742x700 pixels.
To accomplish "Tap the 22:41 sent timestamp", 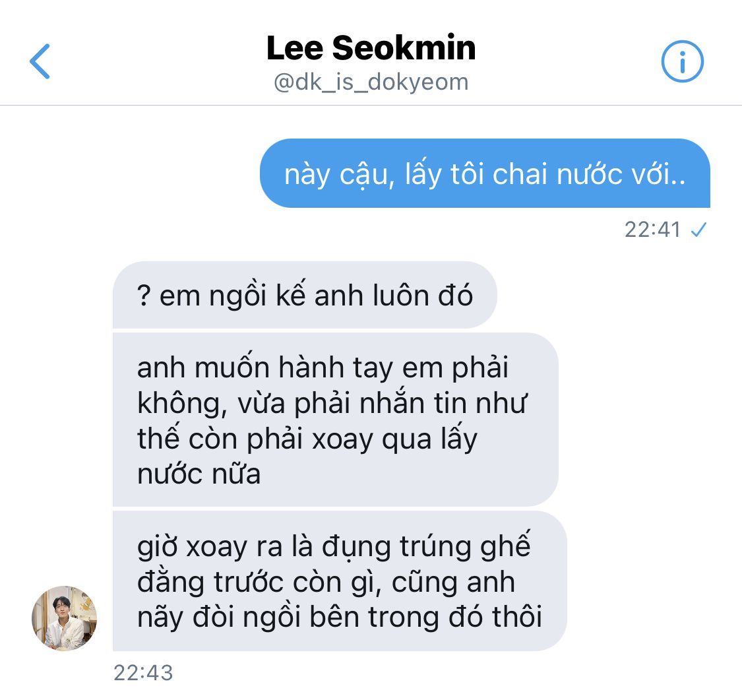I will coord(652,230).
